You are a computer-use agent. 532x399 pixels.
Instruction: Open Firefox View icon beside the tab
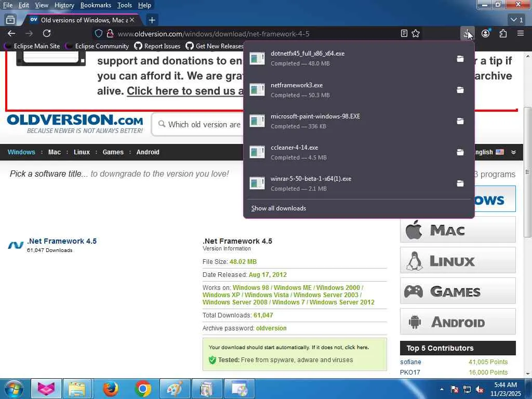tap(10, 20)
